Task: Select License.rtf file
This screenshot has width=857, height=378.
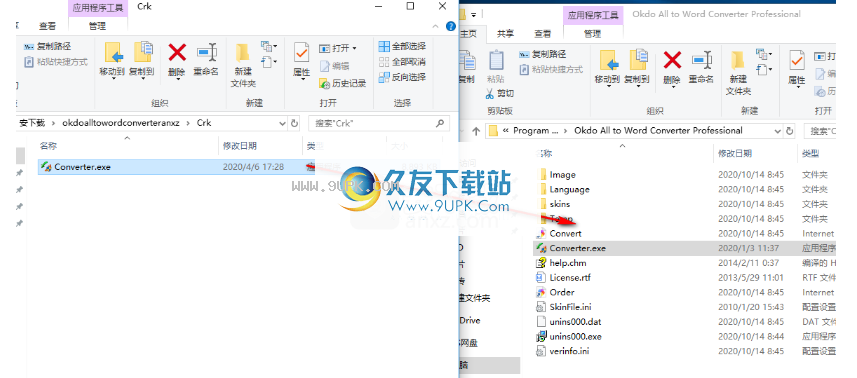Action: pyautogui.click(x=563, y=277)
